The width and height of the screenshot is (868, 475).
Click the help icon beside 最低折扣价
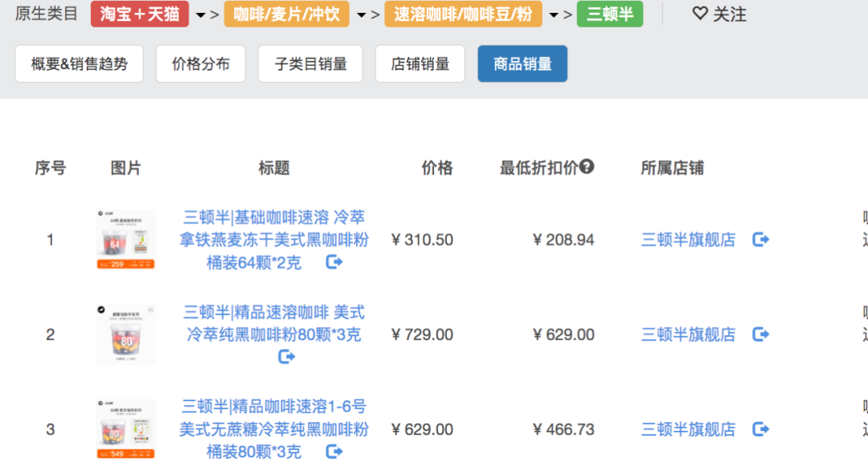tap(587, 166)
